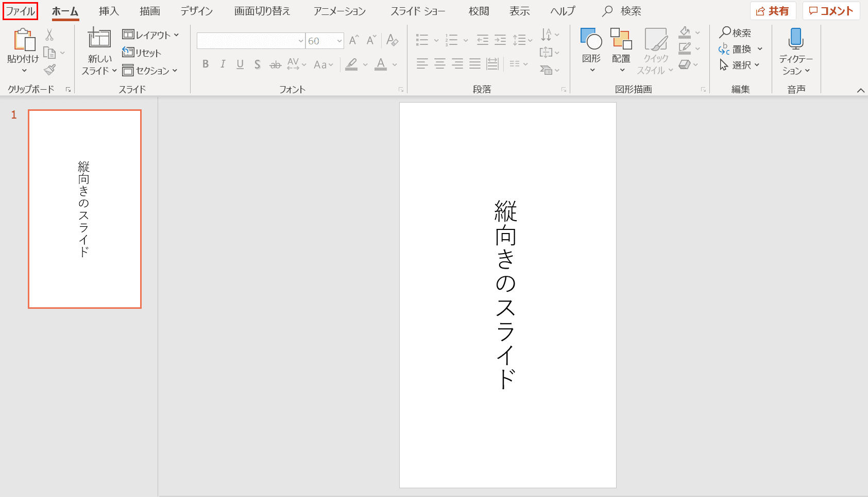
Task: Toggle bold formatting
Action: (206, 64)
